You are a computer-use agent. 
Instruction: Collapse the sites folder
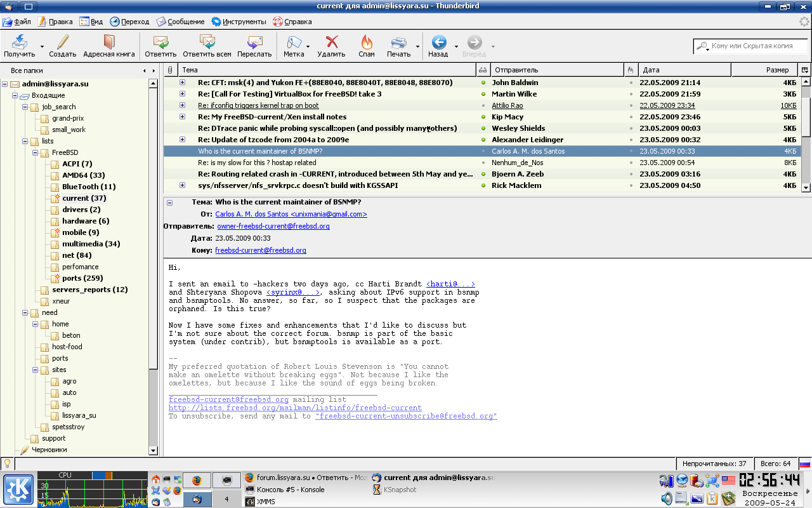[x=35, y=370]
